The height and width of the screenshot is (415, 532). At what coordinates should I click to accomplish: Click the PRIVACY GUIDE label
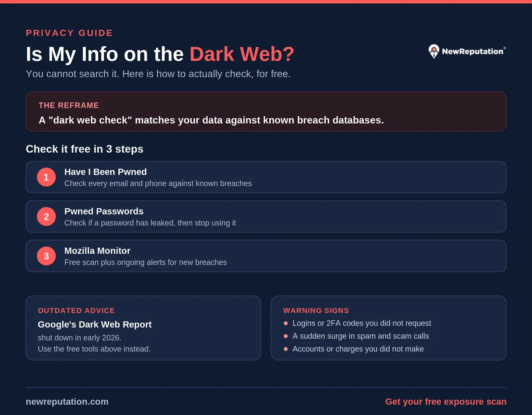click(69, 33)
